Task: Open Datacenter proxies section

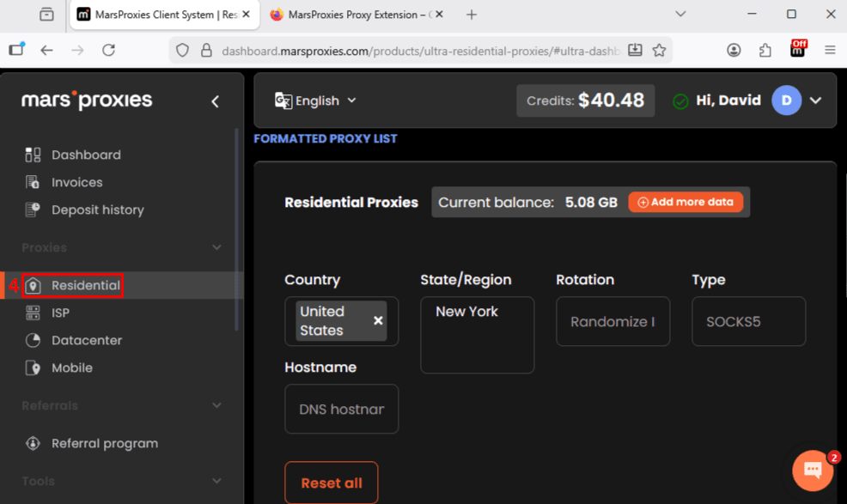Action: point(74,340)
